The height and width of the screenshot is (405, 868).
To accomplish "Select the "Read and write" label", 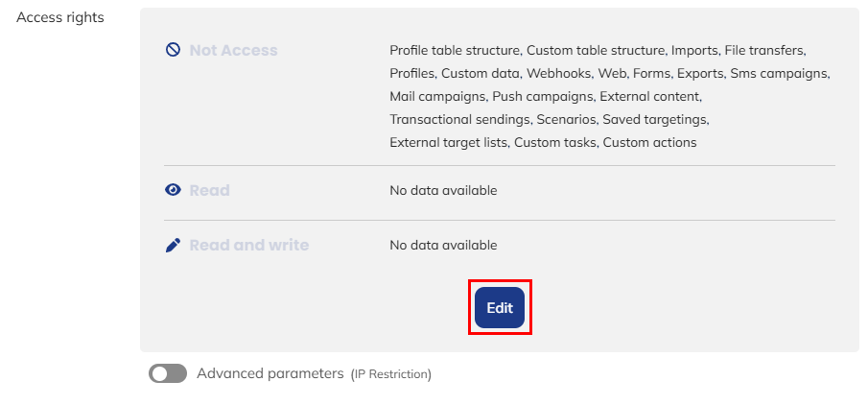I will 248,245.
